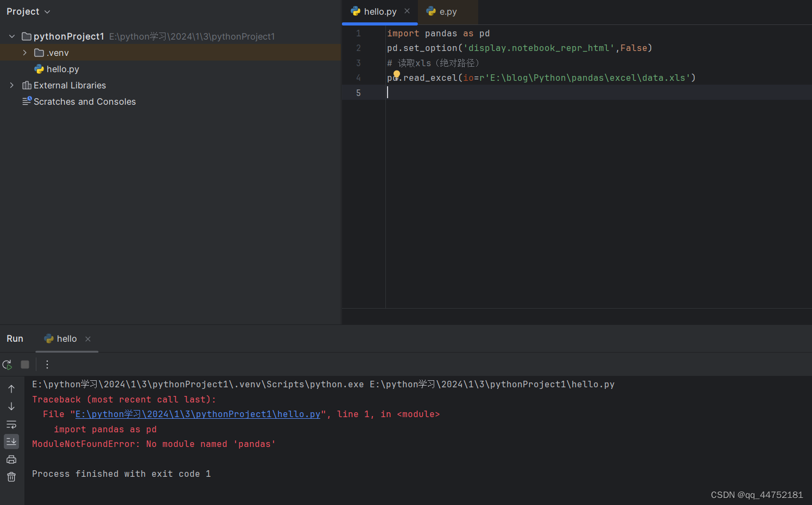Click the pythonProject1 folder icon
Screen dimensions: 812x505
coord(27,36)
